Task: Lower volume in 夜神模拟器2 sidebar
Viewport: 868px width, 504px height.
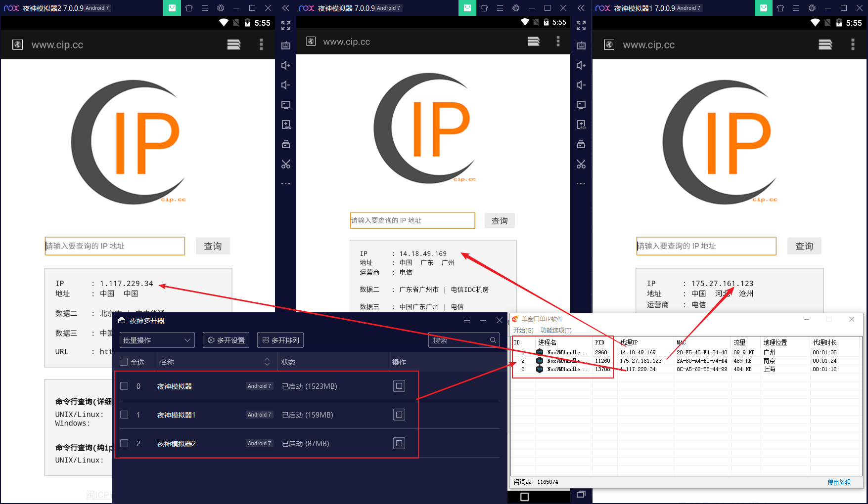Action: [x=286, y=85]
